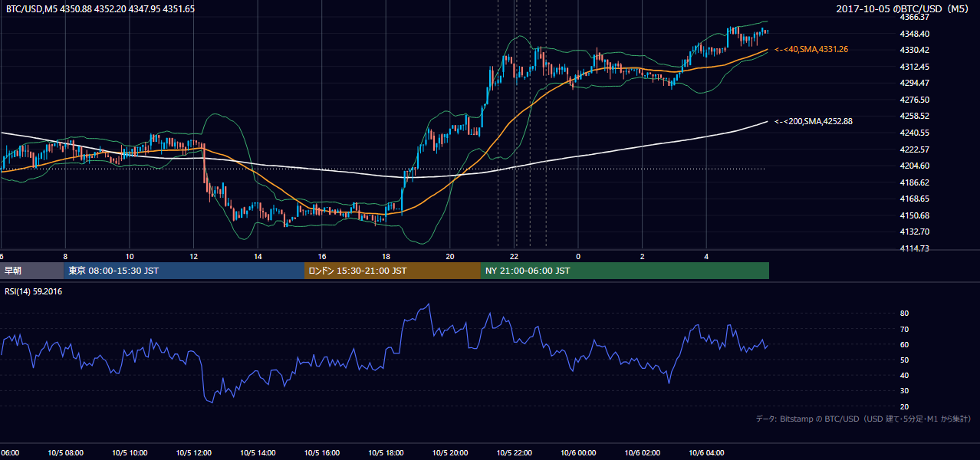Select the 東京 08:00-15:30 JST session bar
Screen dimensions: 980x460
point(185,271)
